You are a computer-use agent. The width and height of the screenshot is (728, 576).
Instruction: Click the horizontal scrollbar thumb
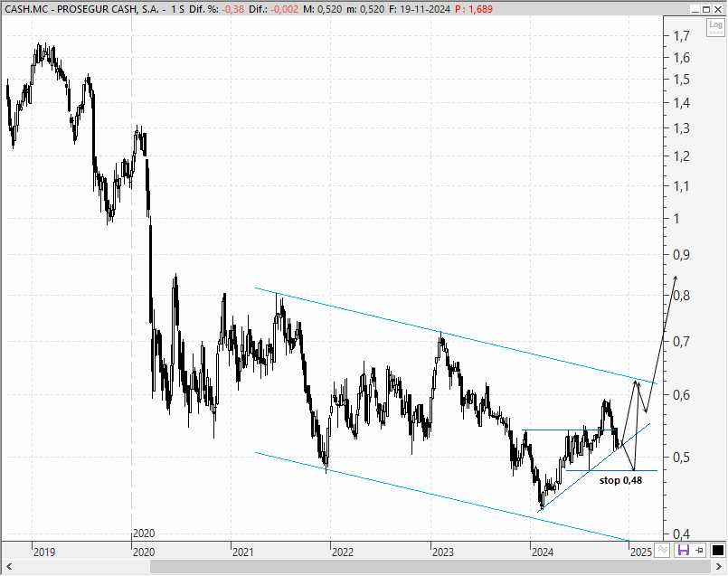430,567
